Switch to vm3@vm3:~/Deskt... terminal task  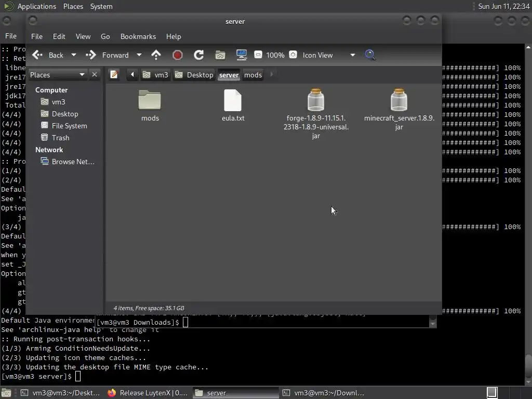click(x=60, y=393)
